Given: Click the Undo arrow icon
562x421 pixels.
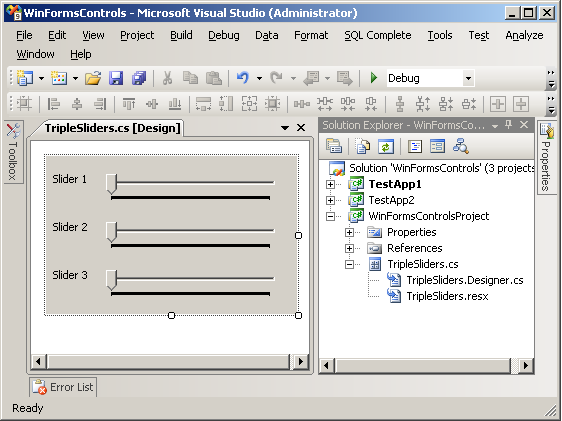Looking at the screenshot, I should click(x=243, y=78).
